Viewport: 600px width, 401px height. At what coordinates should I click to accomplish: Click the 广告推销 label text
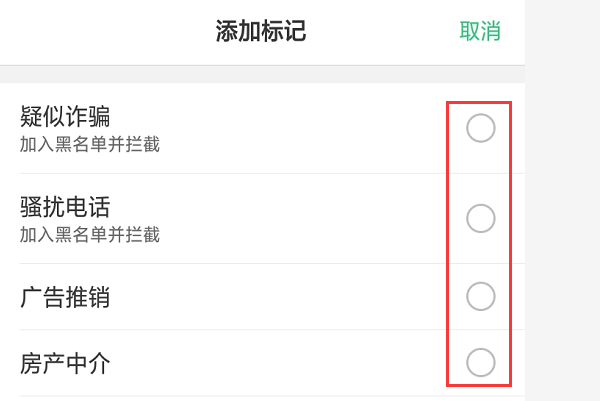point(65,297)
